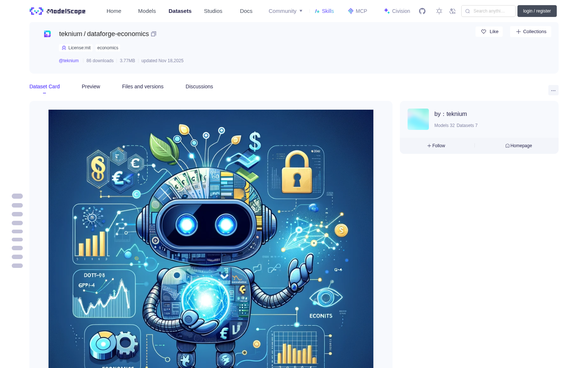Click the dataset avatar icon beside teknium
588x368 pixels.
(x=47, y=34)
